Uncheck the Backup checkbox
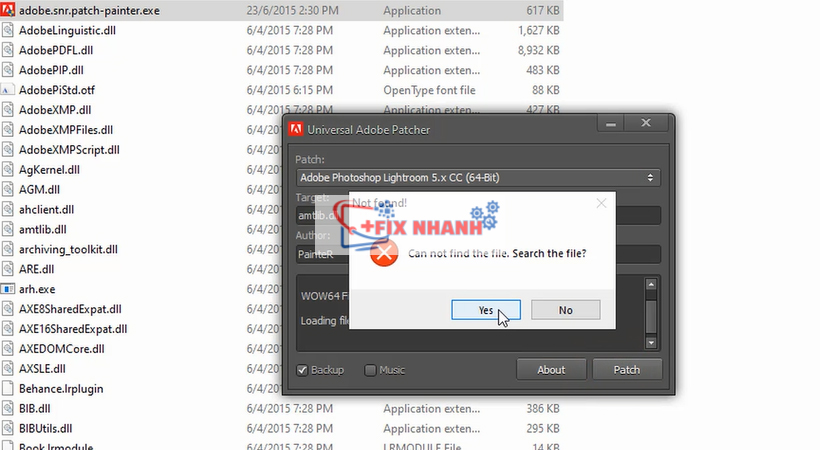This screenshot has width=820, height=450. point(303,370)
